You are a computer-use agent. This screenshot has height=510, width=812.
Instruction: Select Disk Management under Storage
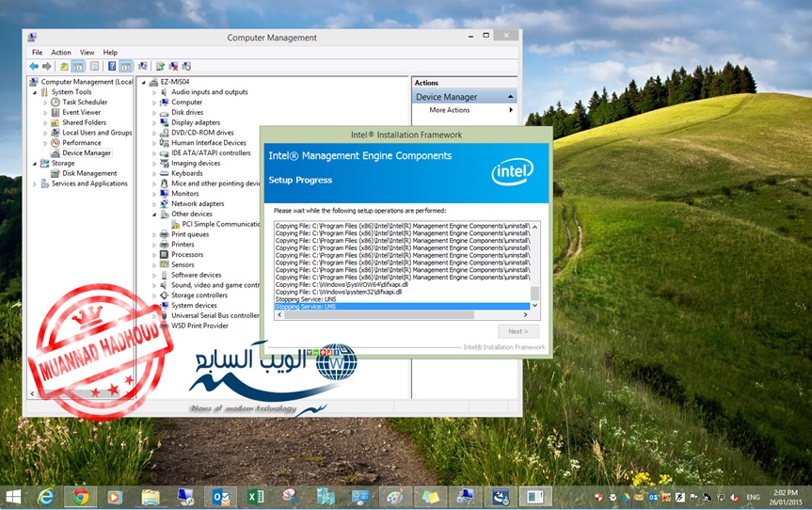[89, 173]
